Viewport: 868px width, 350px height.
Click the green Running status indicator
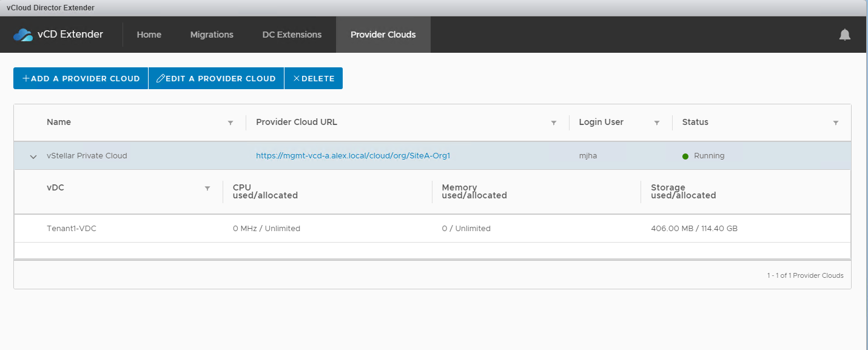click(685, 156)
